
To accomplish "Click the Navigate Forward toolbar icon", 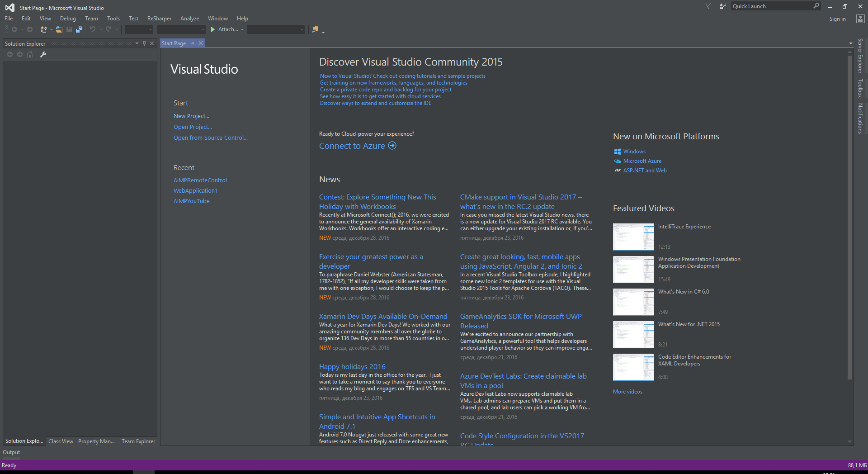I will pos(30,29).
